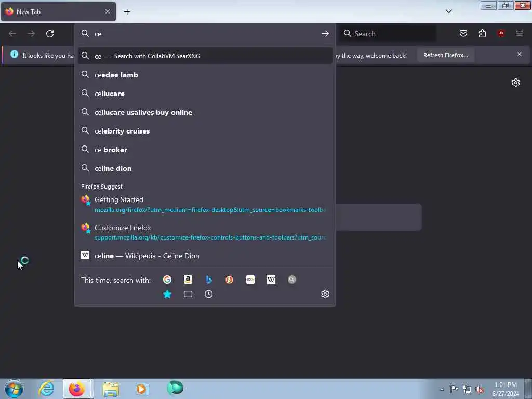Search this time with eBay

click(250, 280)
